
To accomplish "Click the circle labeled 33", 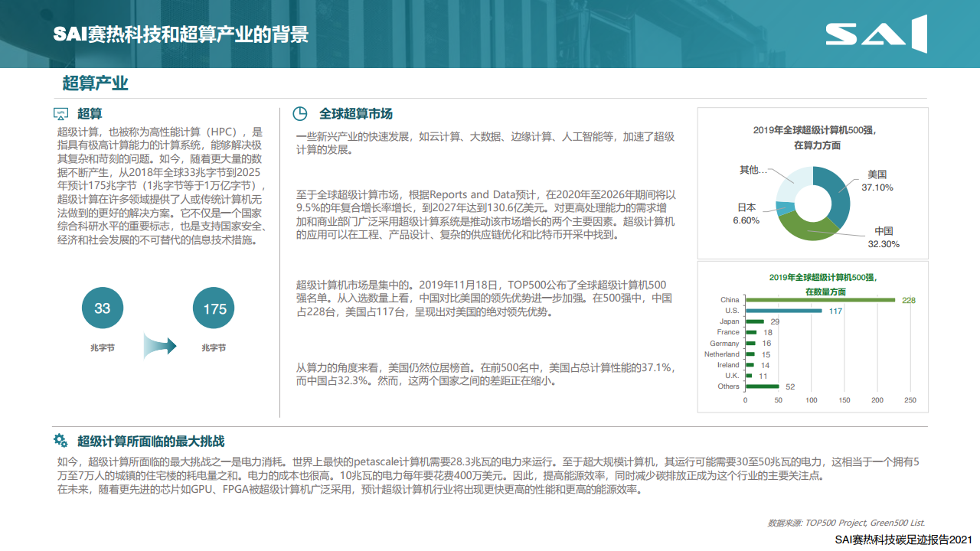I will pos(102,309).
